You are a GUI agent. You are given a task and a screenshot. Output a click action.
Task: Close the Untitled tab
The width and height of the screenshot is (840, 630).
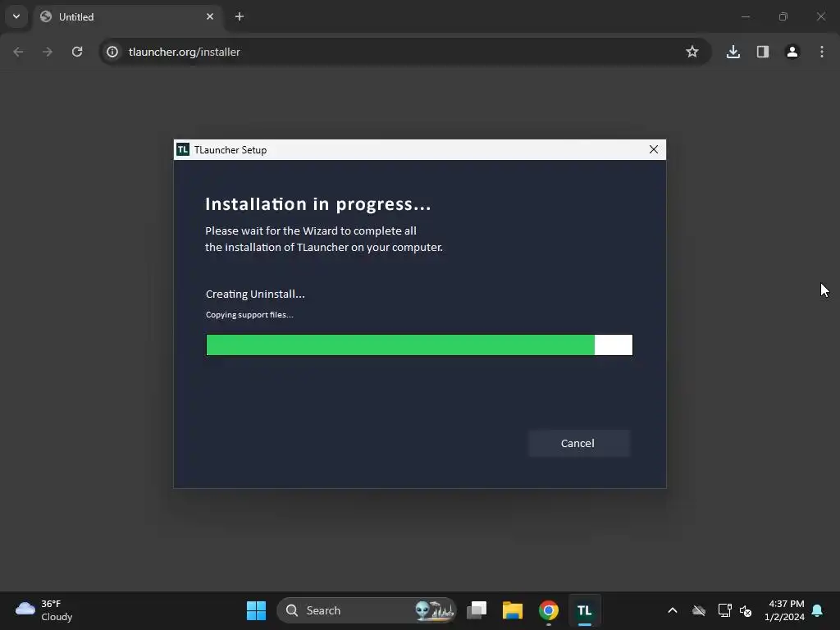click(x=210, y=16)
